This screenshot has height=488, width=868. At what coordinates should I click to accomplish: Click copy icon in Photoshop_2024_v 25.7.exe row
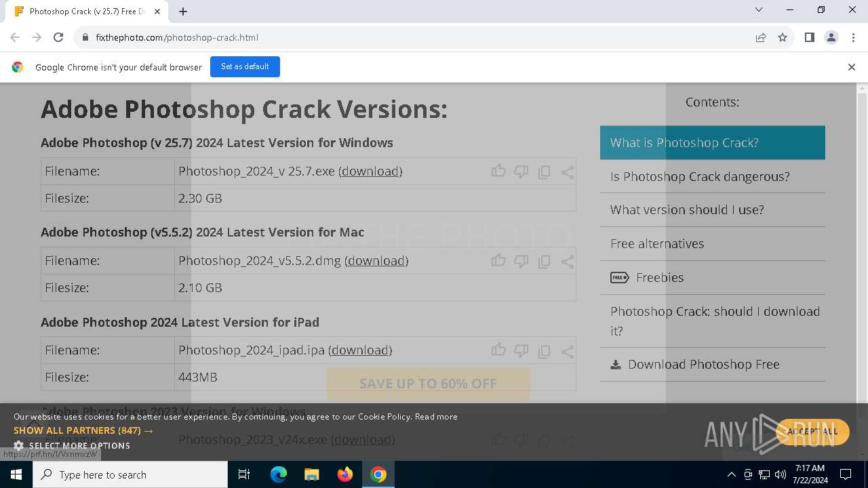[544, 172]
